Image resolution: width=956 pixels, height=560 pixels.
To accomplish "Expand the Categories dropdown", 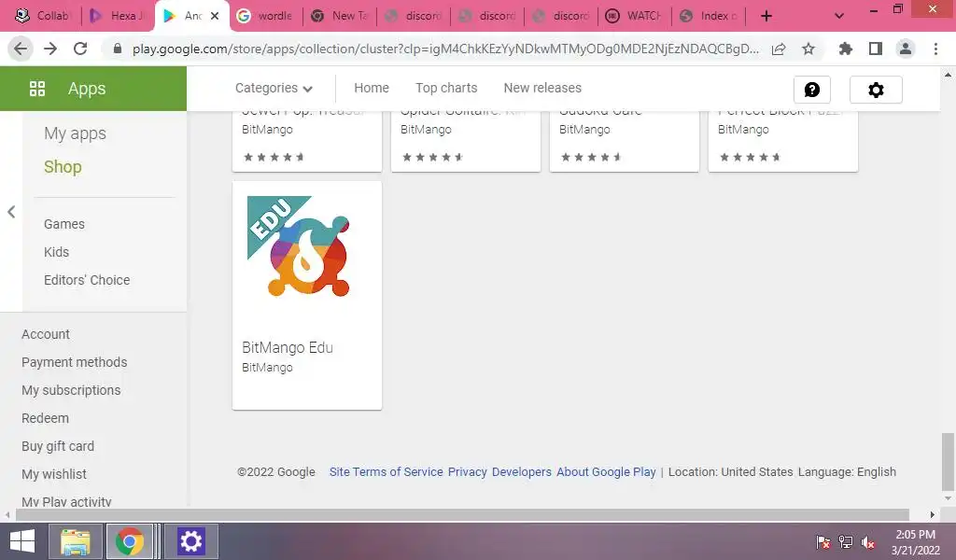I will point(274,89).
